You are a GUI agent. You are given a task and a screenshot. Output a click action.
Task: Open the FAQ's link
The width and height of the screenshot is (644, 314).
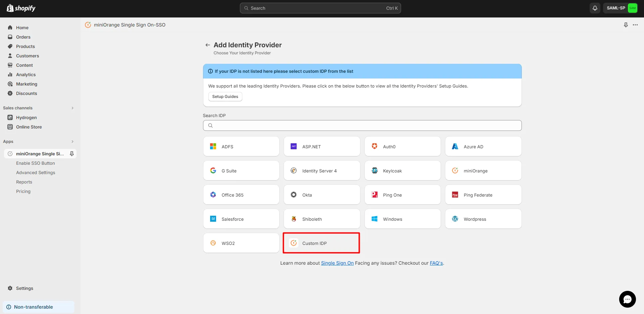436,263
